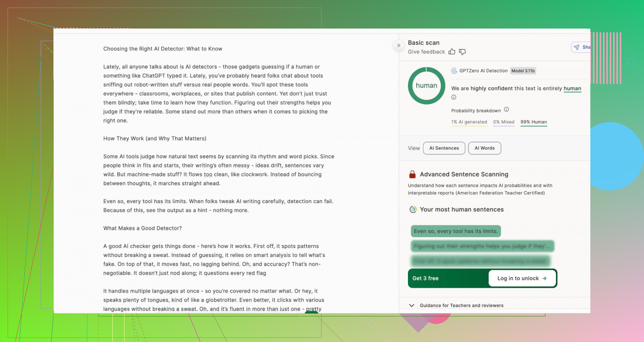Click the underlined human link in result
The width and height of the screenshot is (644, 342).
click(572, 89)
